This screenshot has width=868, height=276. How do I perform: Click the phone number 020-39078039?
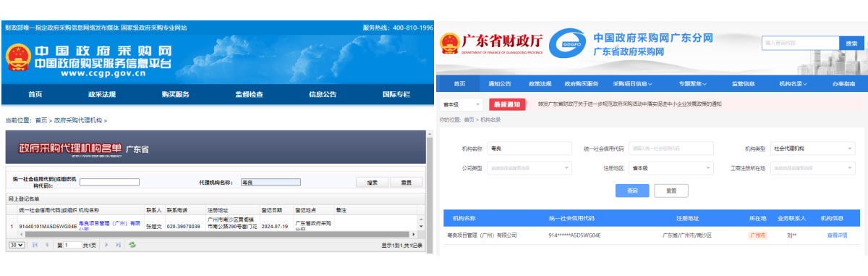[184, 225]
